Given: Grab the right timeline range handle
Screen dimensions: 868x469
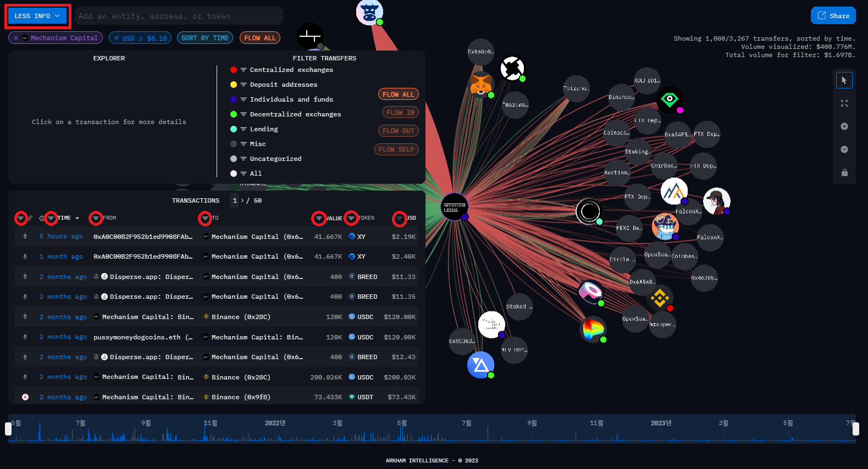Looking at the screenshot, I should [855, 429].
